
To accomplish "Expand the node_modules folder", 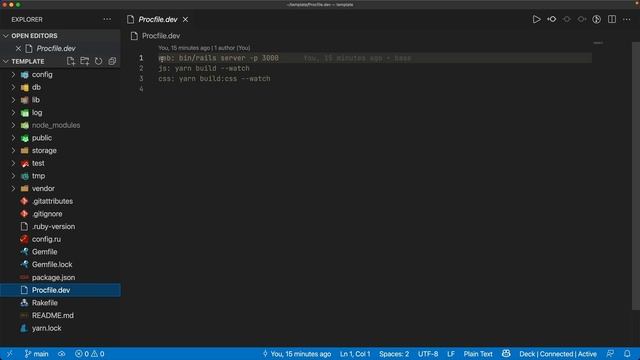I will (x=60, y=125).
